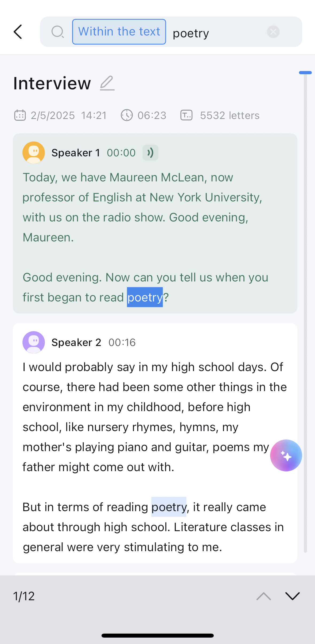Edit the Interview title with the pencil icon
Viewport: 315px width, 644px height.
(107, 83)
